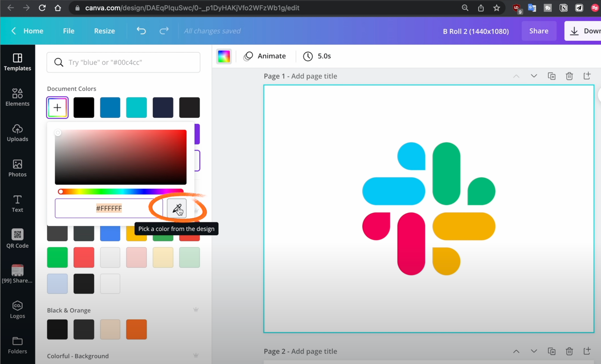
Task: Select the light pink palette swatch
Action: pos(136,257)
